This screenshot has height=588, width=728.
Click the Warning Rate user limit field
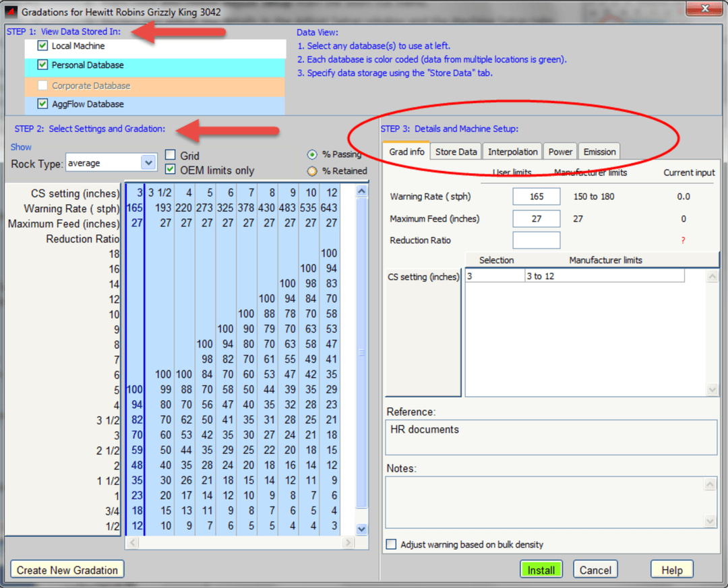click(x=536, y=197)
